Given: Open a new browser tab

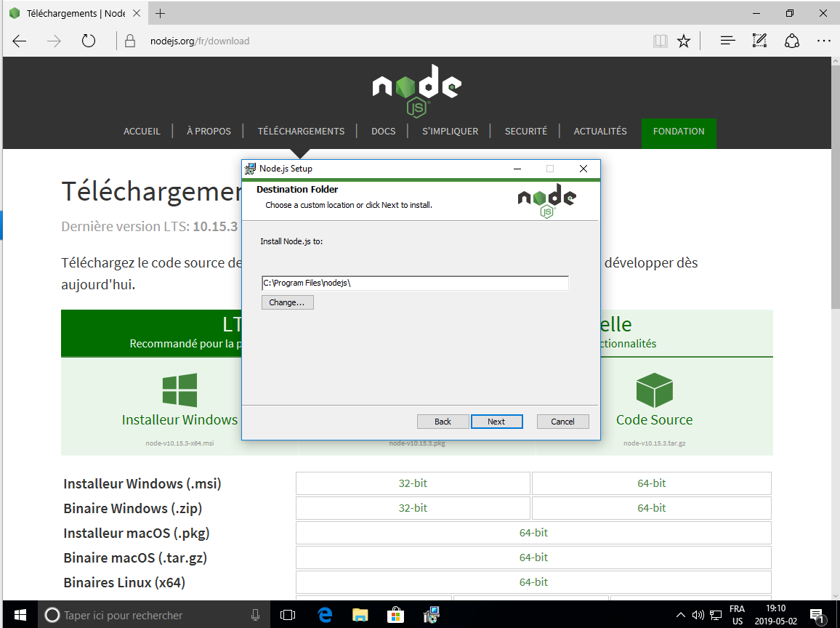Looking at the screenshot, I should 161,13.
